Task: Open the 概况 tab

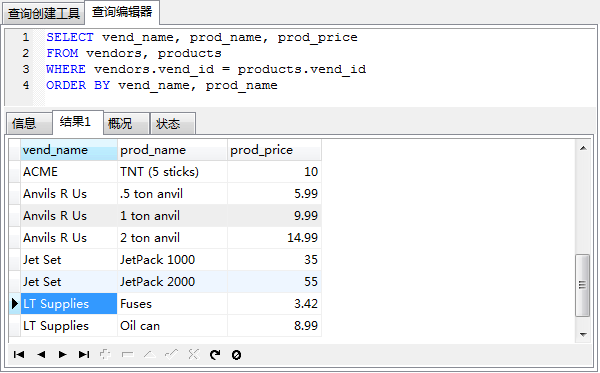Action: [x=126, y=124]
